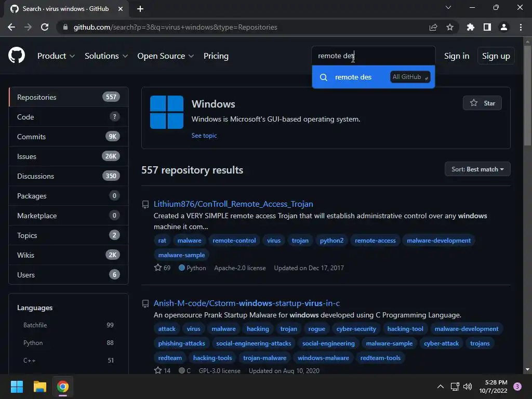This screenshot has width=532, height=399.
Task: Open the Windows Start button
Action: tap(17, 387)
